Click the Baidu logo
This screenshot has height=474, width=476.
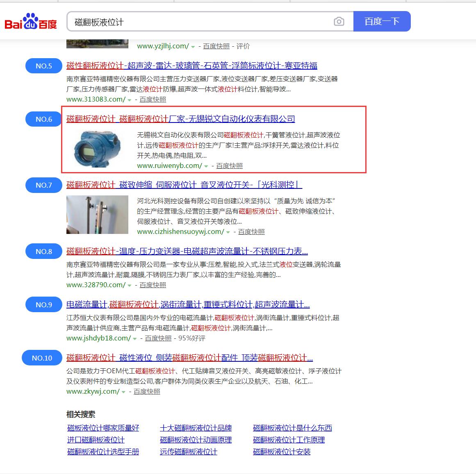(31, 21)
